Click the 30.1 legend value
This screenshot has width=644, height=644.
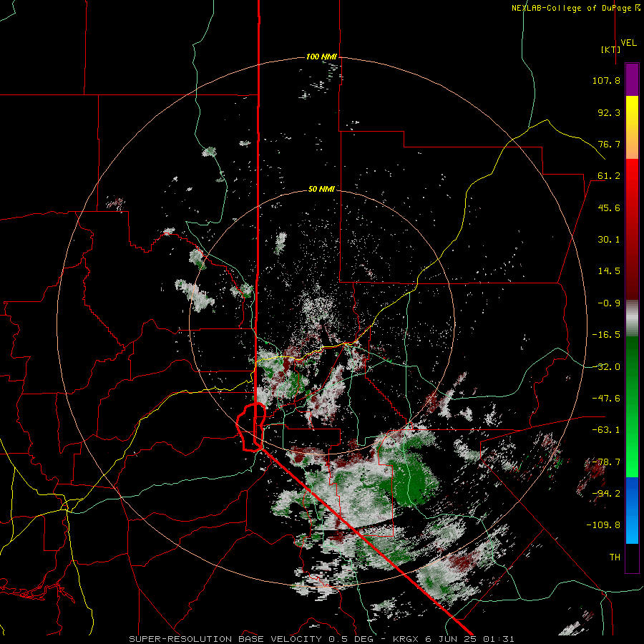[x=609, y=240]
